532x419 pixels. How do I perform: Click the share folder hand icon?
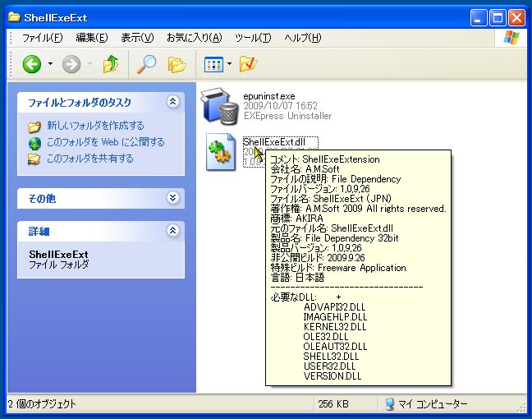pos(34,159)
